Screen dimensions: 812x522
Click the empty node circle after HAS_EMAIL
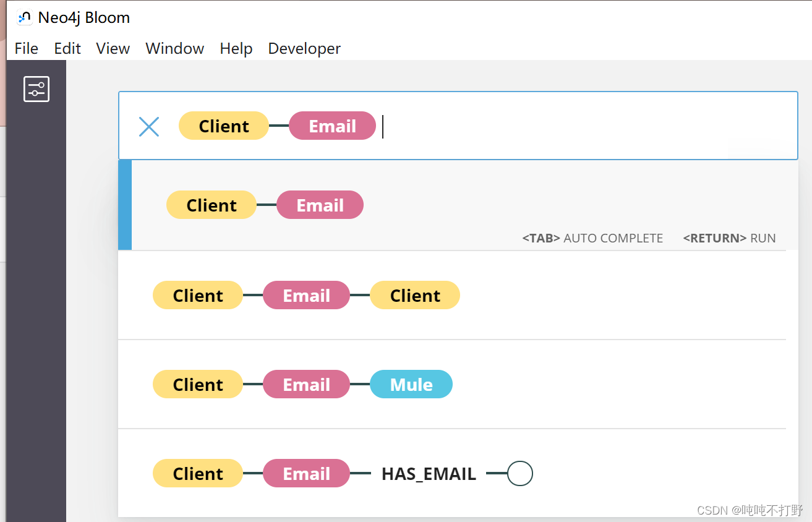520,474
